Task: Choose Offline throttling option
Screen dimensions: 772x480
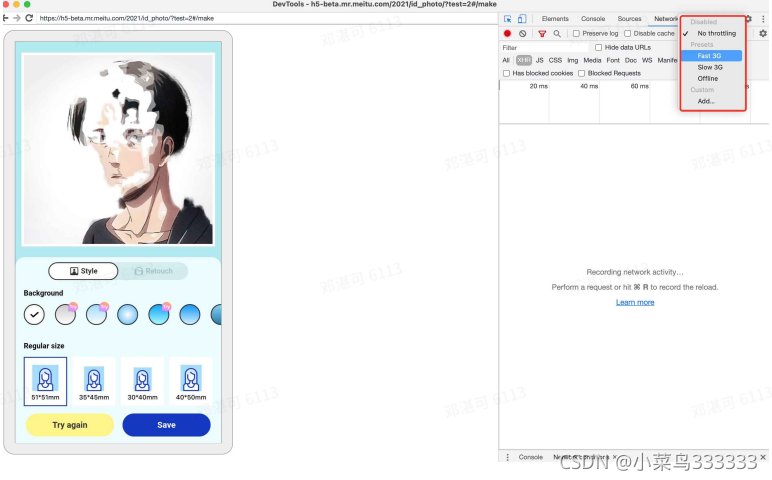Action: (x=712, y=78)
